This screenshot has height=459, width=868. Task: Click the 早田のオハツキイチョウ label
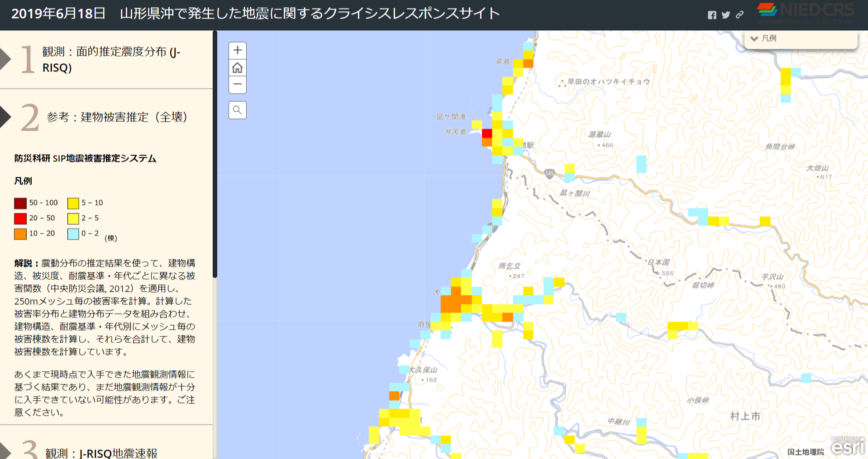click(609, 81)
